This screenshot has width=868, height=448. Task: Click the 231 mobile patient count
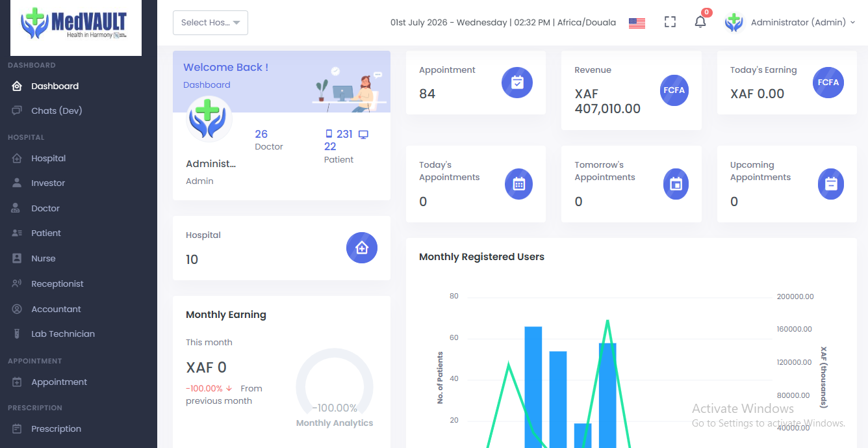(344, 134)
